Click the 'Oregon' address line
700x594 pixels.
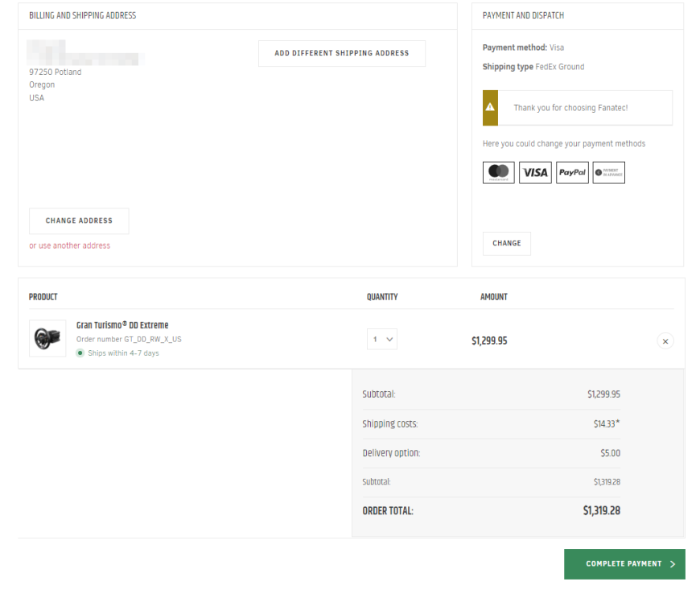click(42, 85)
